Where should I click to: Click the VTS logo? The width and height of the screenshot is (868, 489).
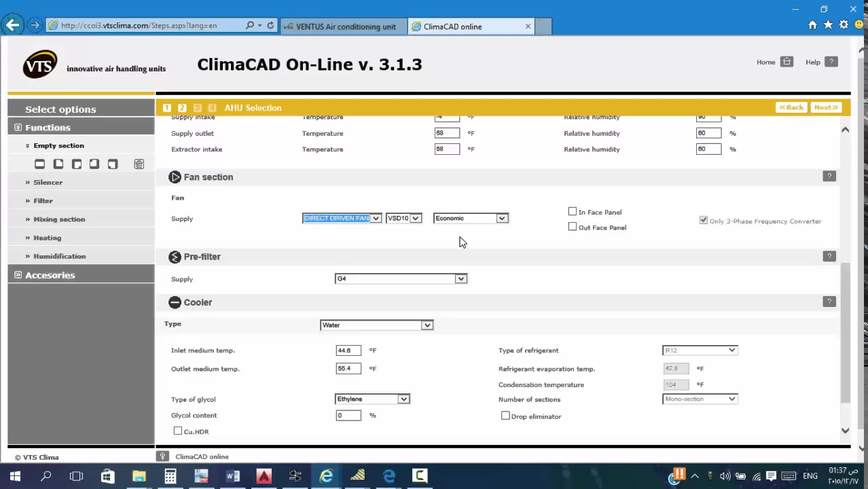(40, 65)
